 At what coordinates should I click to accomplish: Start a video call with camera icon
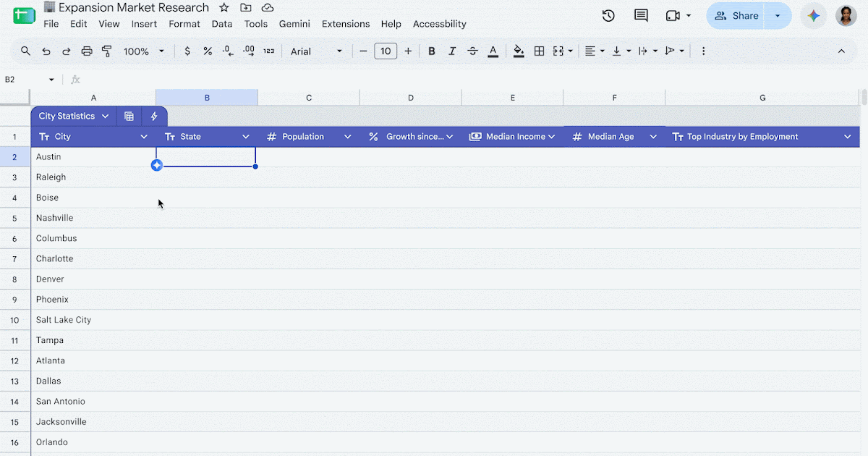click(x=673, y=15)
